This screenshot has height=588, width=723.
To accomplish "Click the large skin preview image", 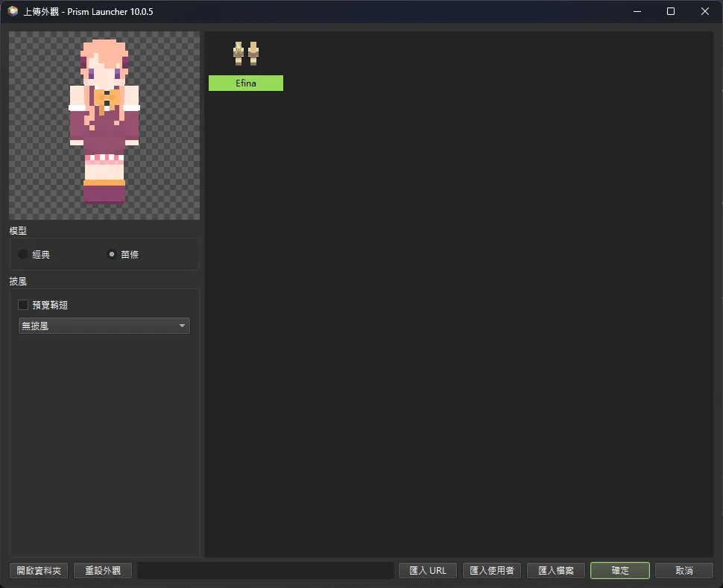I will tap(104, 125).
